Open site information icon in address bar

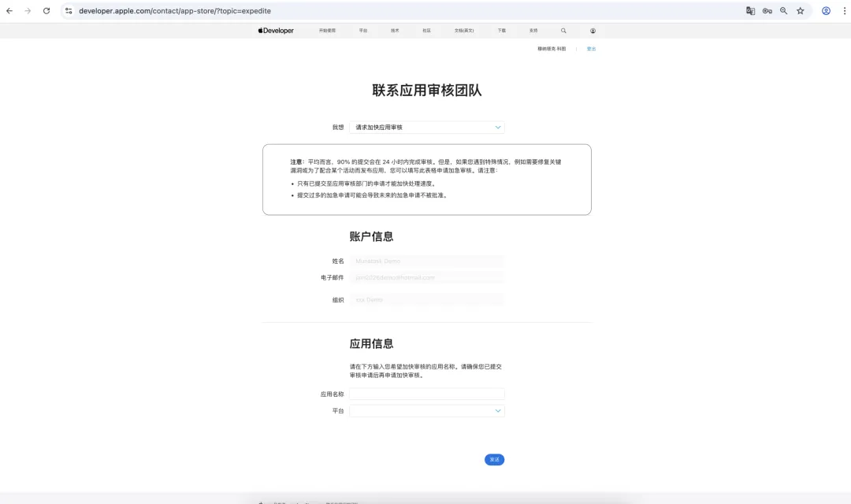tap(69, 11)
